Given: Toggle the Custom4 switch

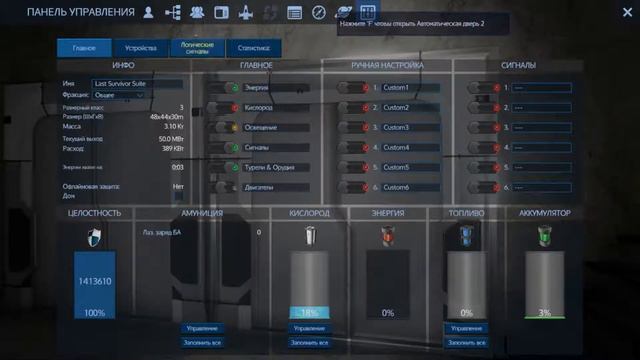Looking at the screenshot, I should tap(353, 147).
